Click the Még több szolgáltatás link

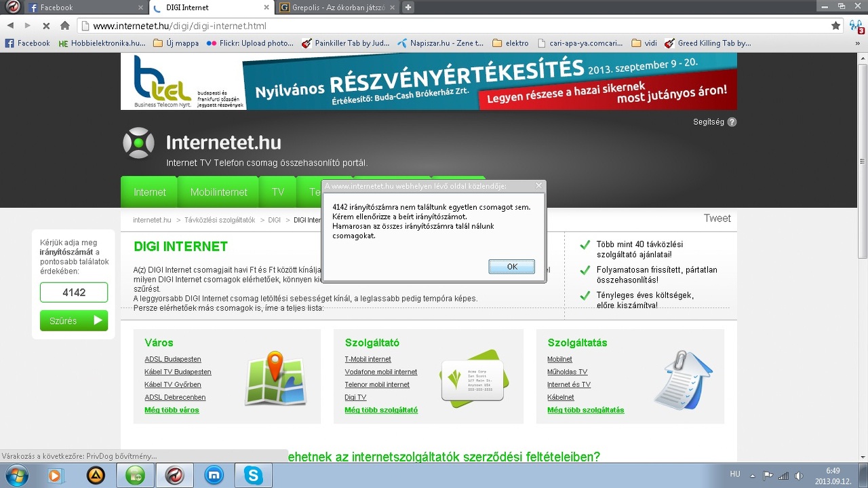point(586,410)
